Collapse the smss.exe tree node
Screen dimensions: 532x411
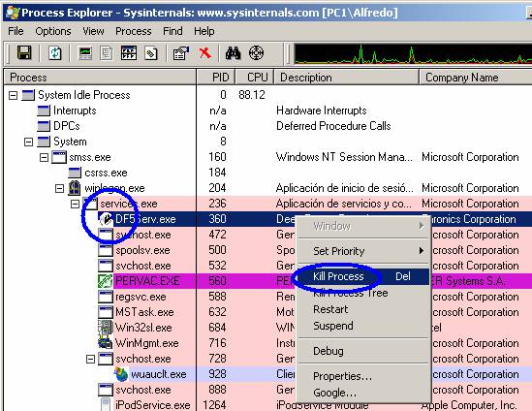click(45, 157)
